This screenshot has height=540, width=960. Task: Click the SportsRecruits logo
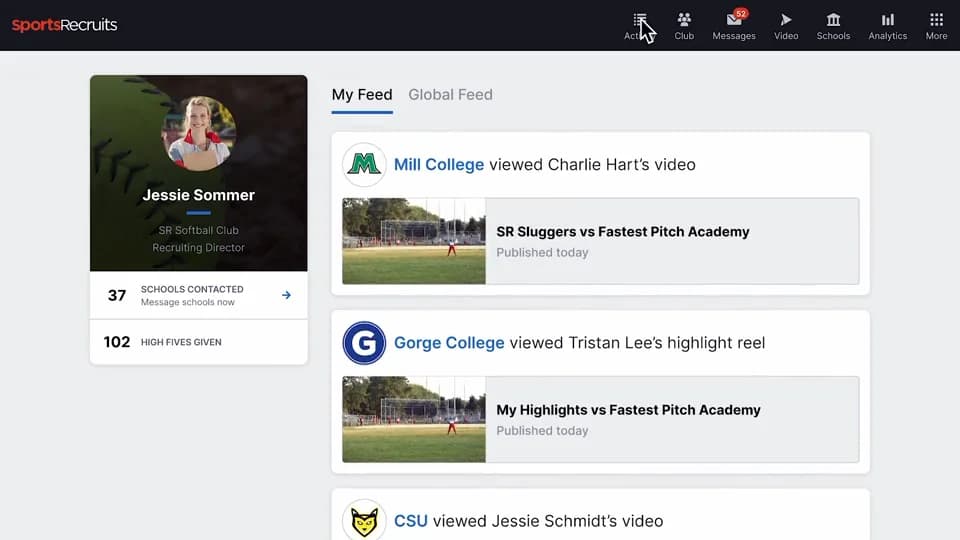[x=64, y=25]
